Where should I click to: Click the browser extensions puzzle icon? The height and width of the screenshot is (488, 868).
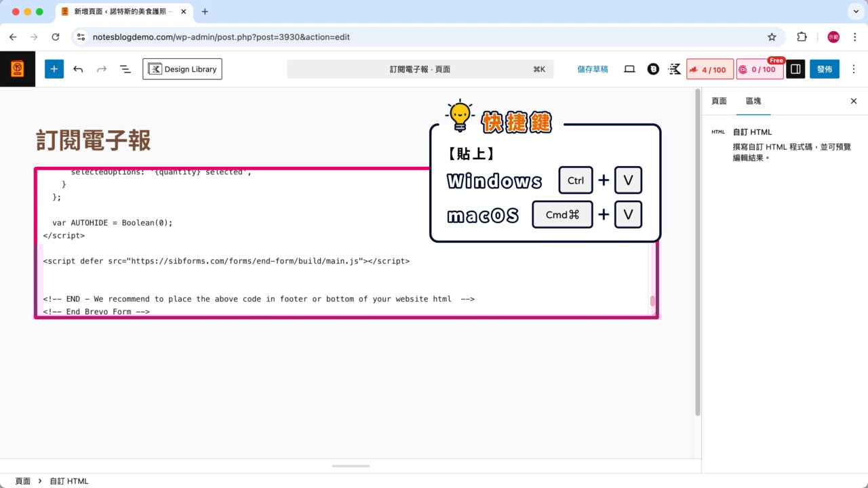801,37
